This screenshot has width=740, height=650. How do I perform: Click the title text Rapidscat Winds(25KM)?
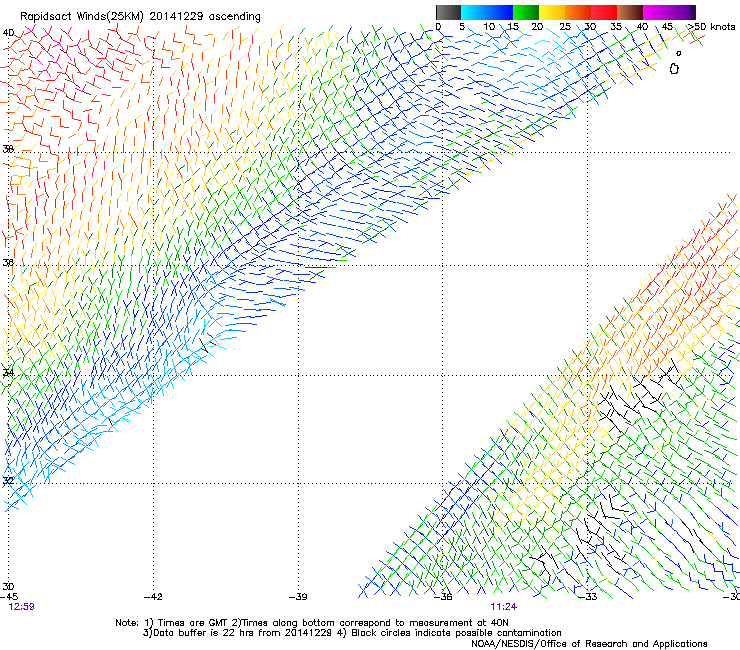click(x=82, y=17)
